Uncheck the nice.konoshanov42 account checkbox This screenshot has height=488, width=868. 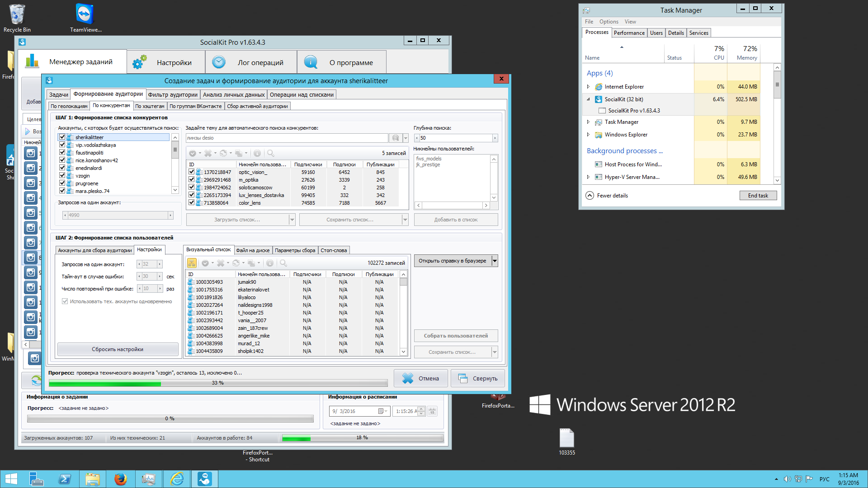[x=62, y=160]
